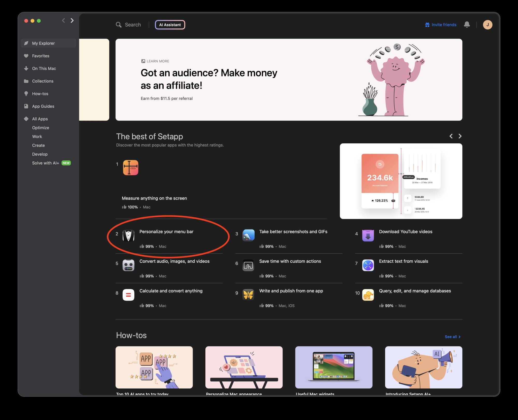Click the previous cream-colored banner card
The image size is (518, 420).
(x=94, y=80)
